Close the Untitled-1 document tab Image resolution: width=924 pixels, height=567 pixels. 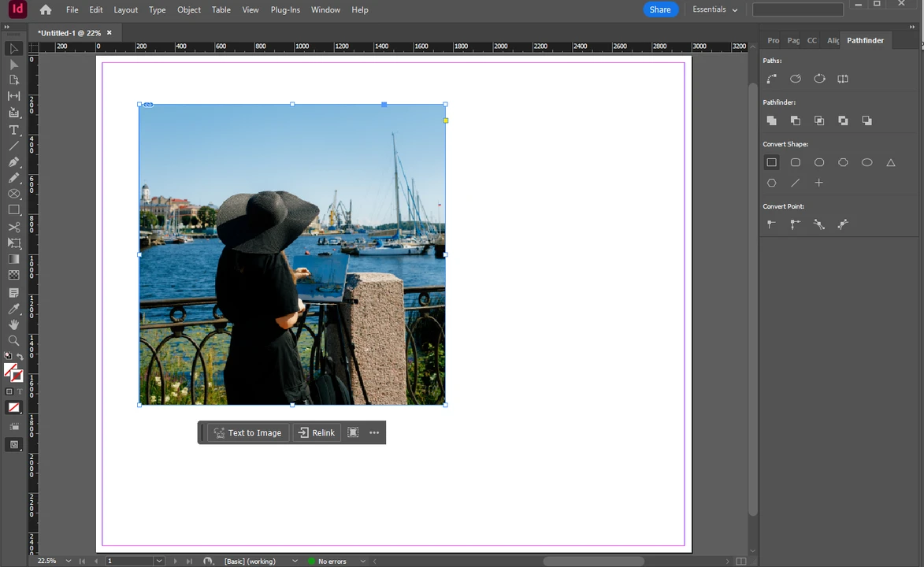click(x=109, y=33)
